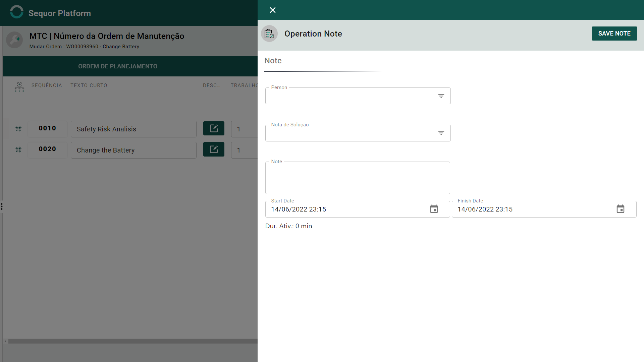
Task: Open the Ordem de Planejamento tab
Action: point(118,66)
